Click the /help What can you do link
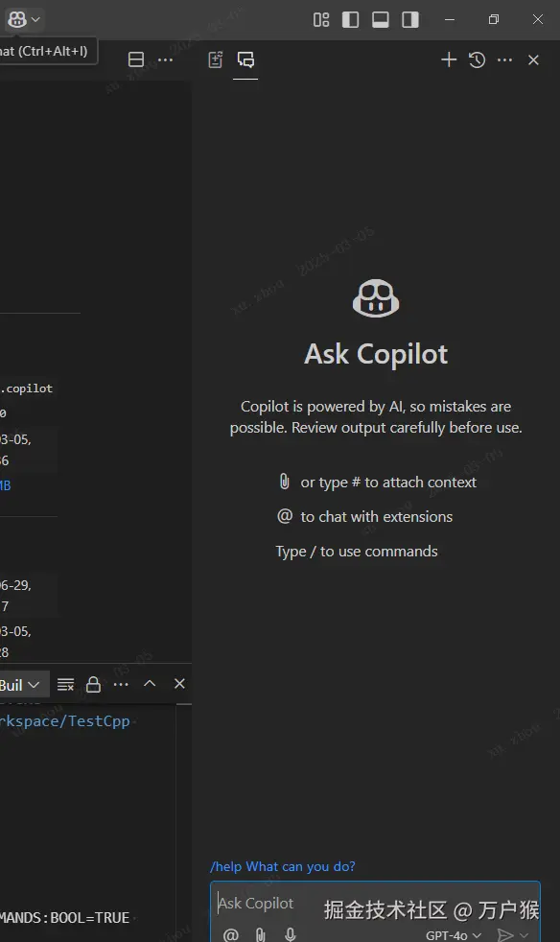 click(x=283, y=866)
